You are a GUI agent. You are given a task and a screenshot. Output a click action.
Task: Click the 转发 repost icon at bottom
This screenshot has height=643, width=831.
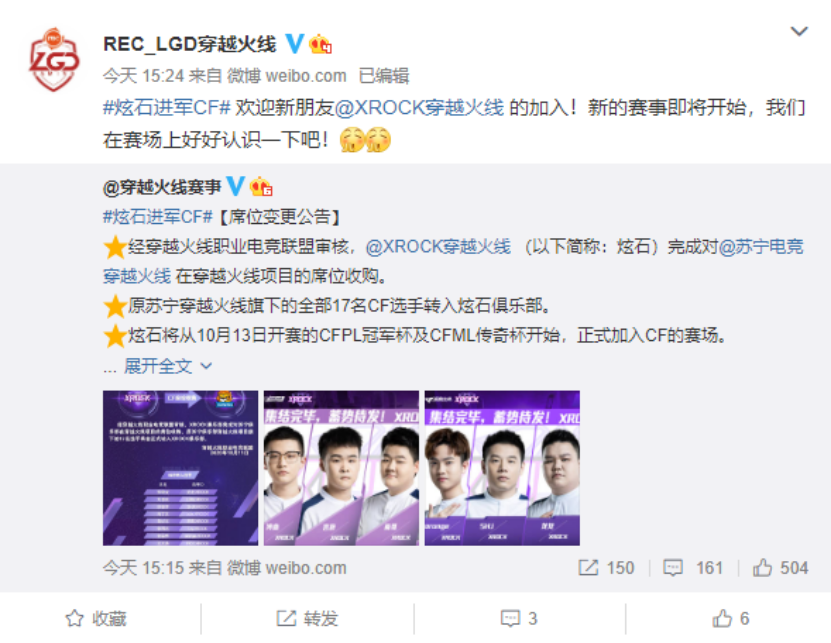pyautogui.click(x=286, y=618)
